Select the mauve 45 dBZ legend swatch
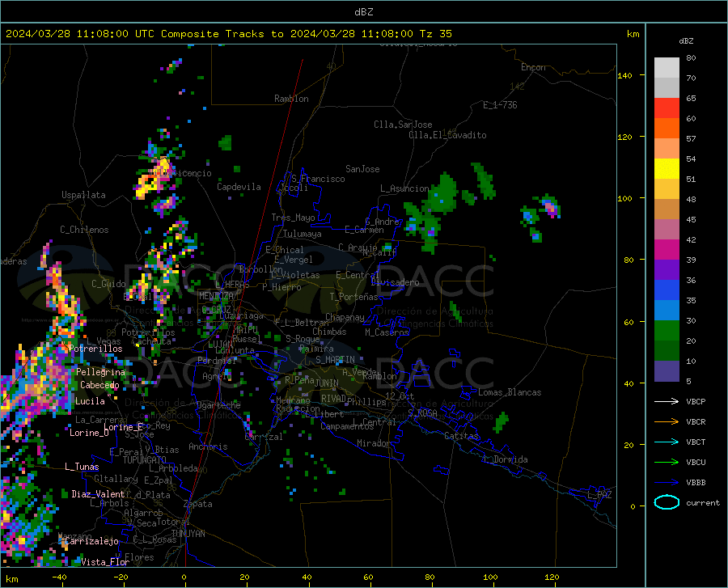The width and height of the screenshot is (728, 588). pos(667,230)
